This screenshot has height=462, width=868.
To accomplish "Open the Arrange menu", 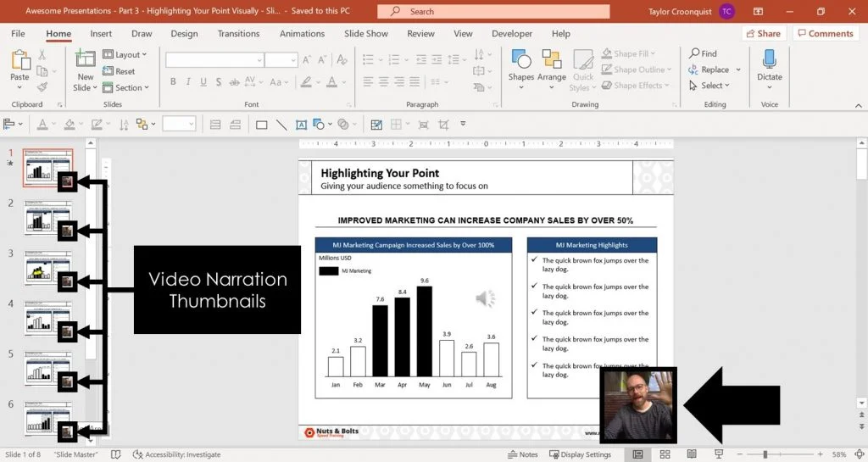I will [551, 69].
